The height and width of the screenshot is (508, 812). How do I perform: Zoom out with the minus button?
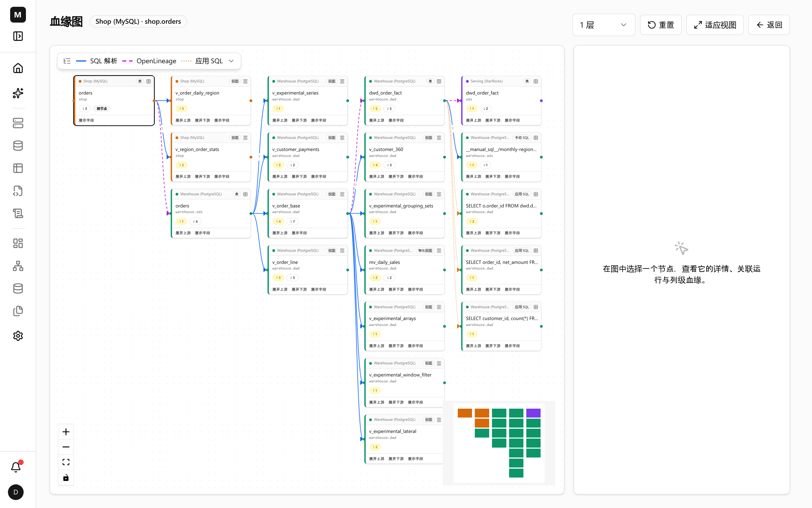(66, 447)
